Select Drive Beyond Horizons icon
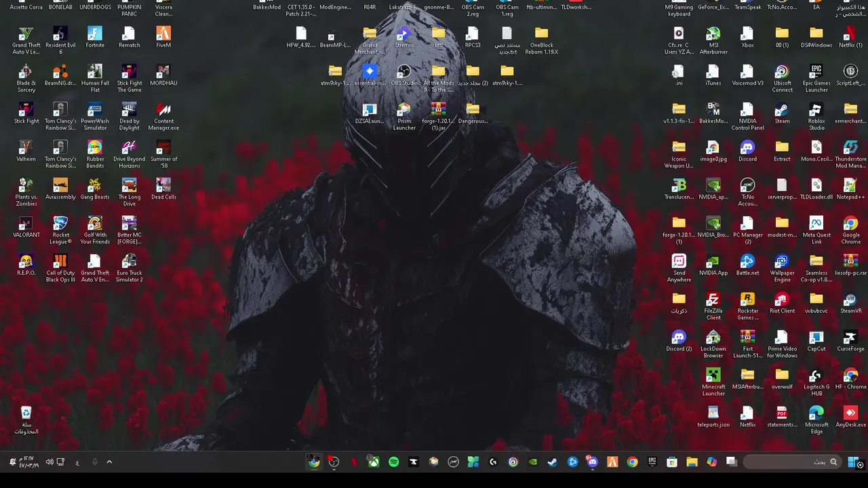868x488 pixels. pyautogui.click(x=129, y=155)
